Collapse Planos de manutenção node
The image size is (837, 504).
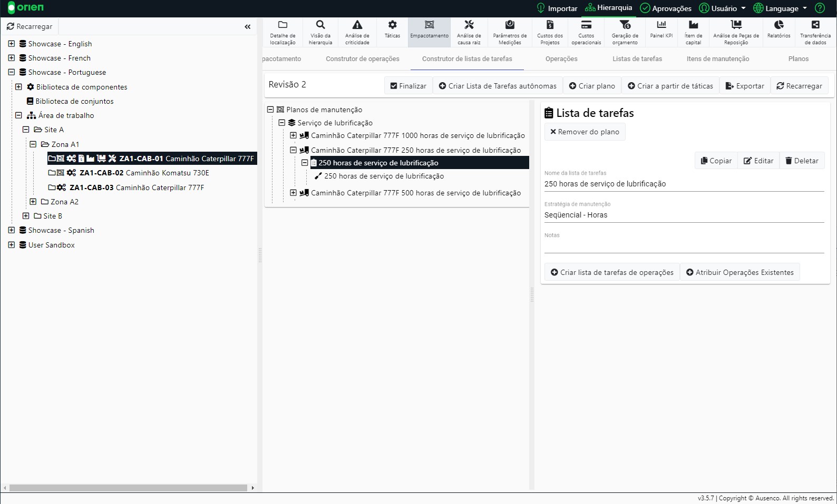coord(270,110)
